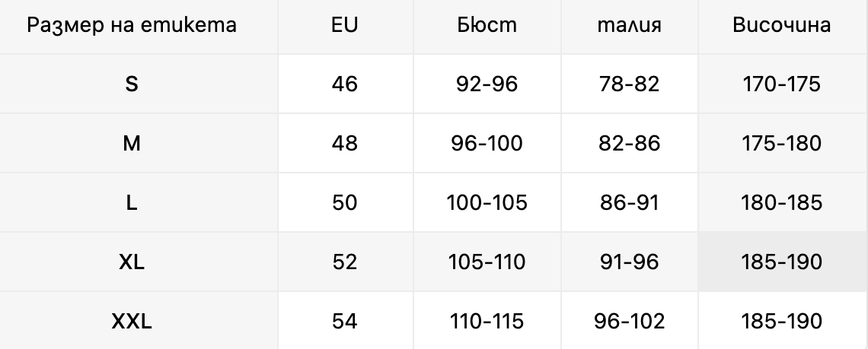Select the L size row label
The height and width of the screenshot is (349, 868).
132,202
